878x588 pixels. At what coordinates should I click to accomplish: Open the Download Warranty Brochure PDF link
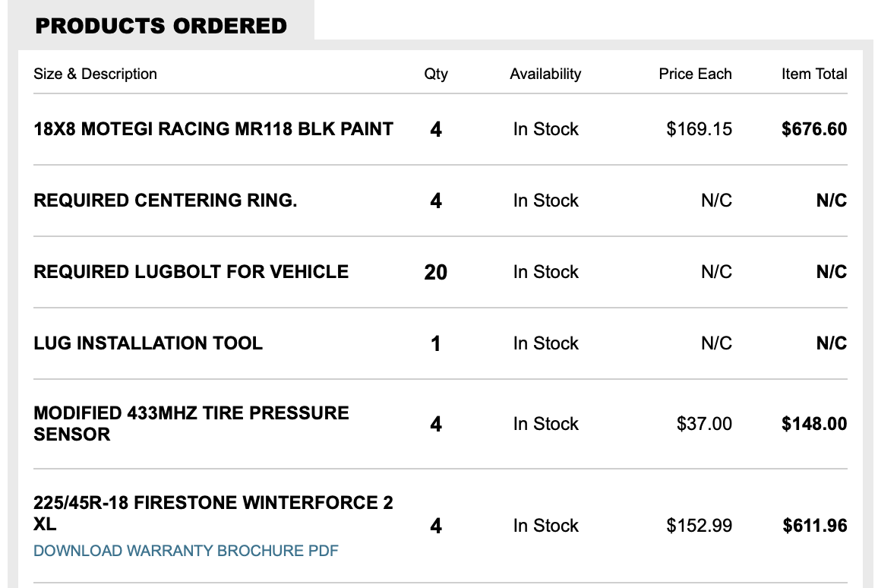coord(186,551)
